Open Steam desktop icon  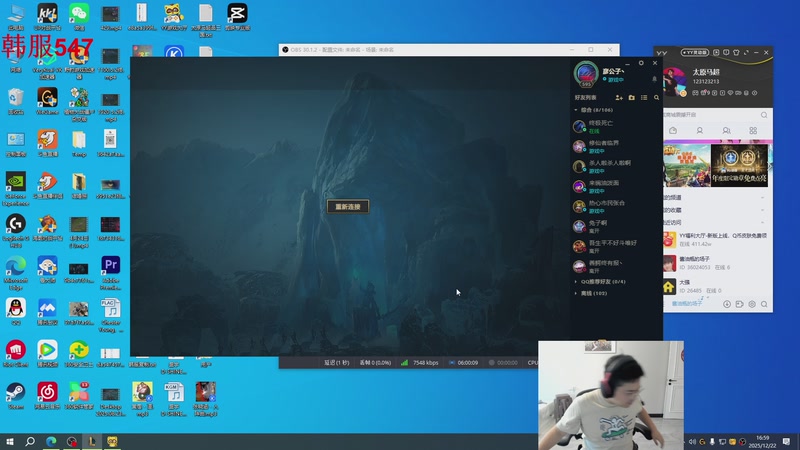tap(16, 396)
